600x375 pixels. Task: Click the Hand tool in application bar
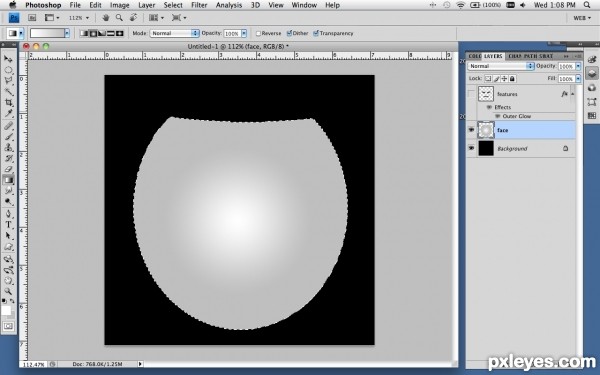(106, 18)
